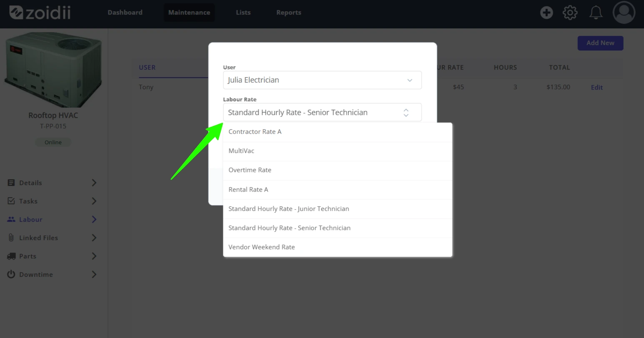The height and width of the screenshot is (338, 644).
Task: Pick Standard Hourly Rate - Junior Technician
Action: click(x=338, y=209)
